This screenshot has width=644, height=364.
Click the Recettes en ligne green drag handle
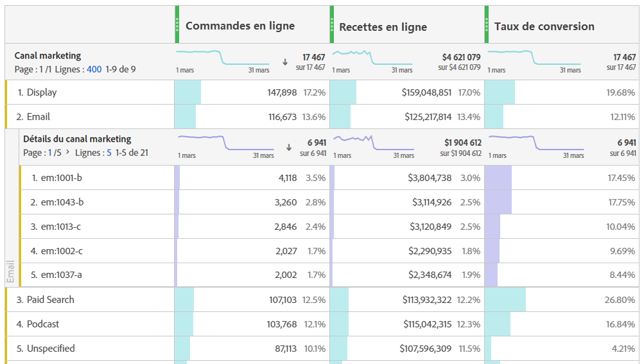click(332, 24)
